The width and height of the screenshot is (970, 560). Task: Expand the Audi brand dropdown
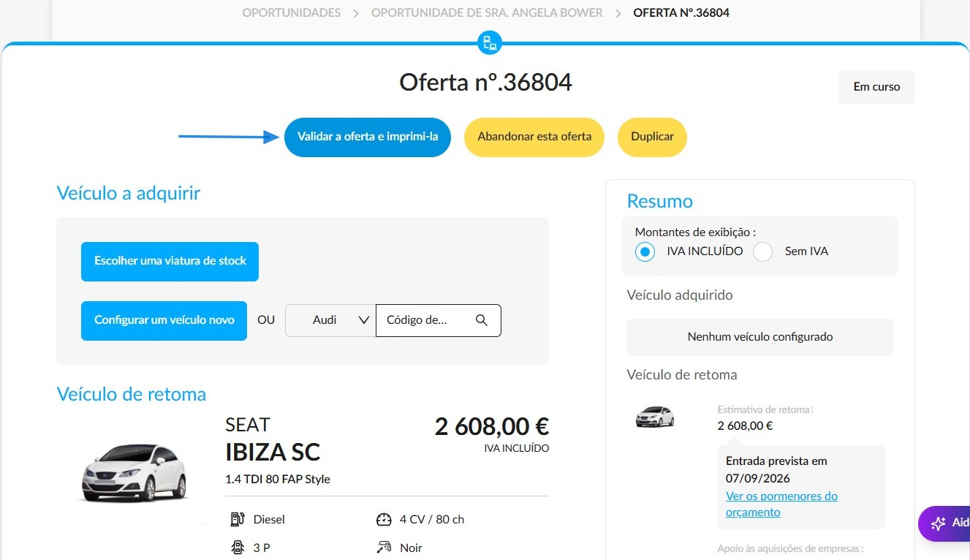tap(330, 320)
